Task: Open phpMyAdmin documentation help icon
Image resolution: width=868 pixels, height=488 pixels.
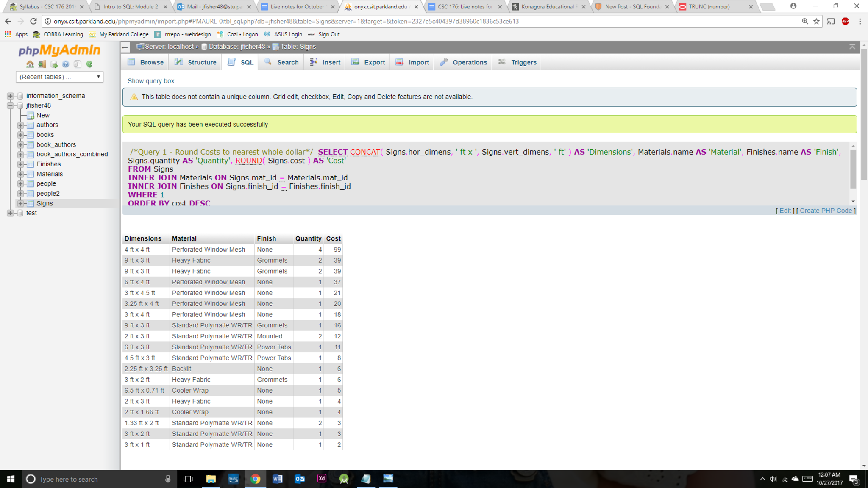Action: pyautogui.click(x=65, y=64)
